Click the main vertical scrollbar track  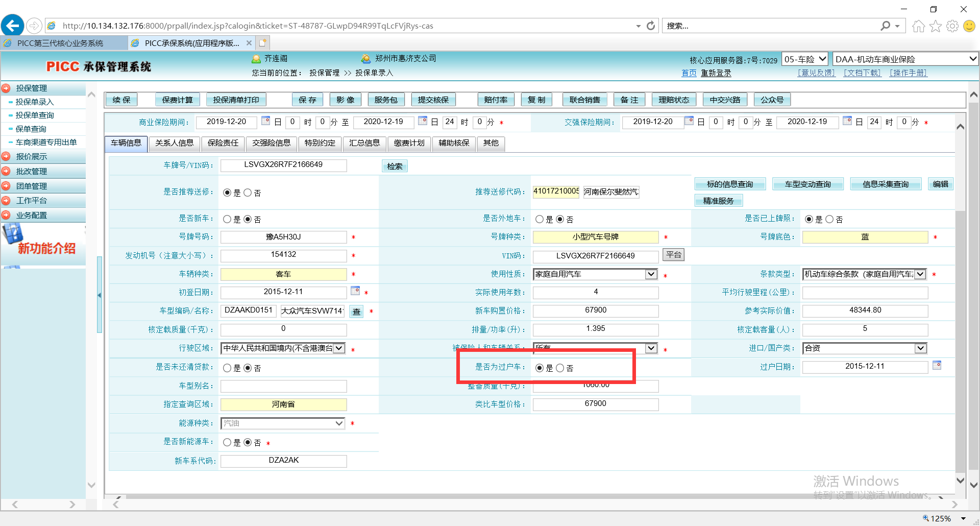coord(973,306)
